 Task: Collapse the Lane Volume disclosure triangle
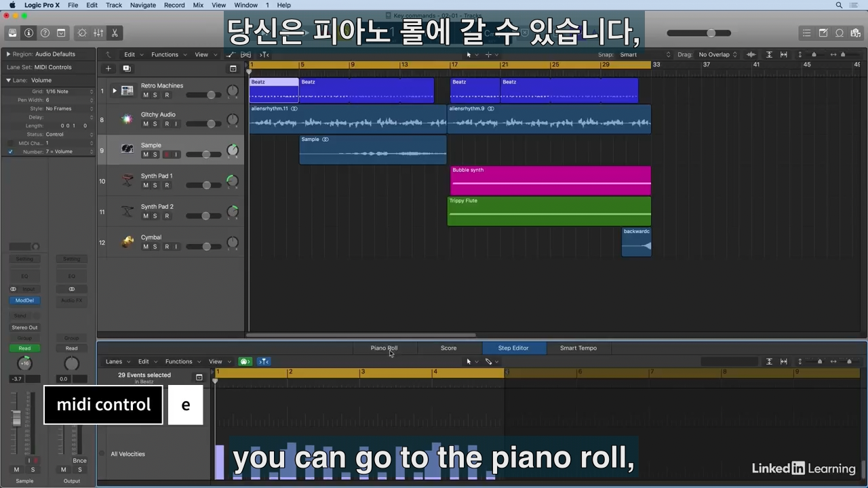pos(8,80)
